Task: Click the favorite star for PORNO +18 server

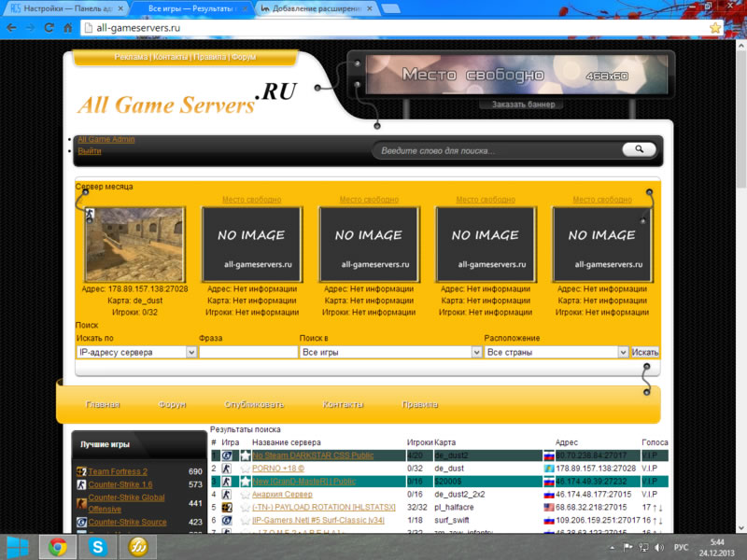Action: tap(246, 469)
